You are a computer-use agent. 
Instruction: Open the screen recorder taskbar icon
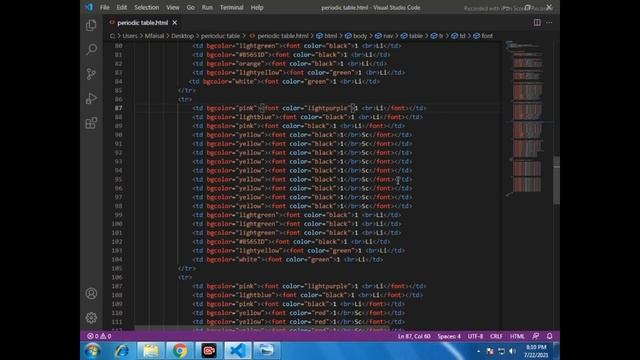(x=209, y=351)
